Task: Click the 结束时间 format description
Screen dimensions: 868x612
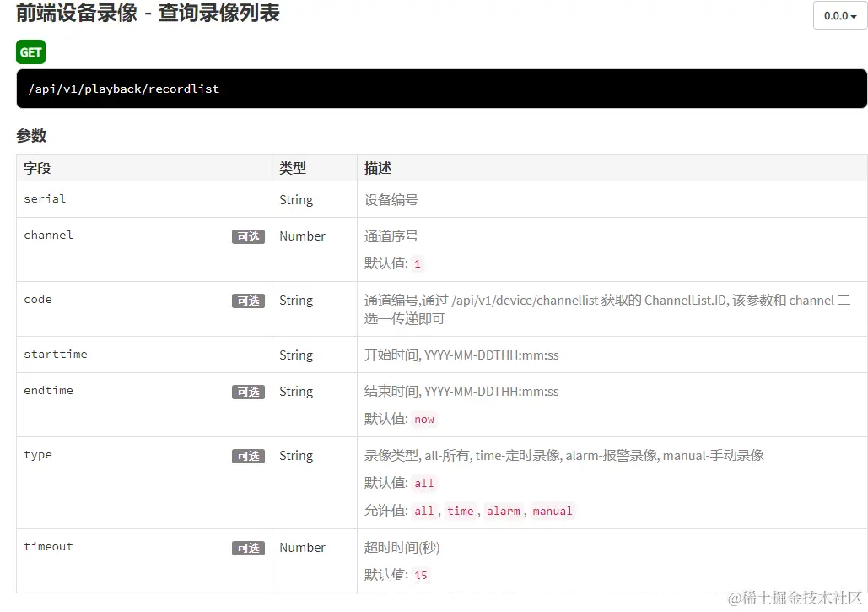Action: tap(461, 392)
